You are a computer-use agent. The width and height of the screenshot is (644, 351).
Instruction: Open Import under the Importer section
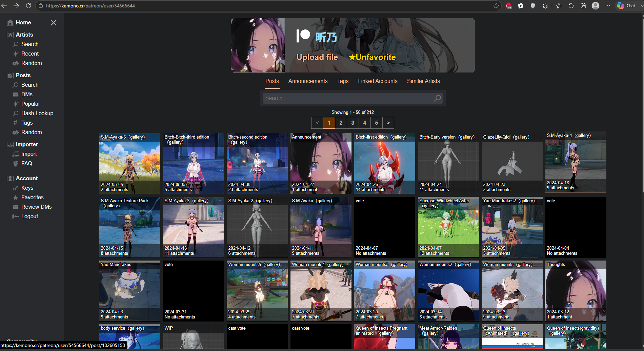click(29, 154)
